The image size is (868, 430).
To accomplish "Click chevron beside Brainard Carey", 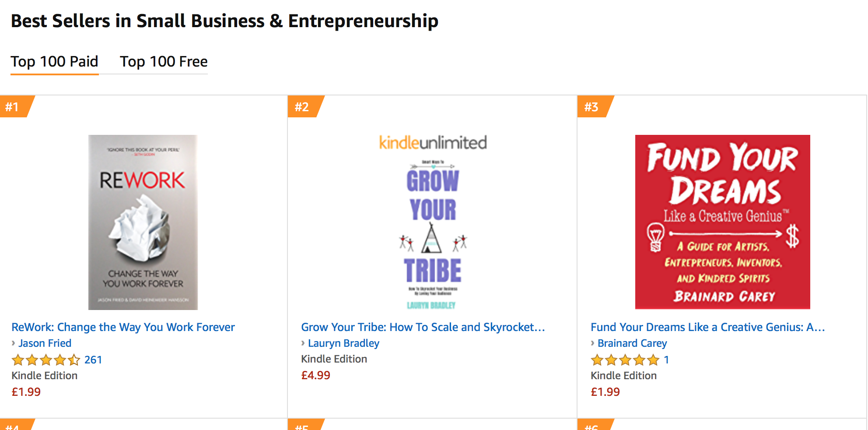I will tap(593, 343).
